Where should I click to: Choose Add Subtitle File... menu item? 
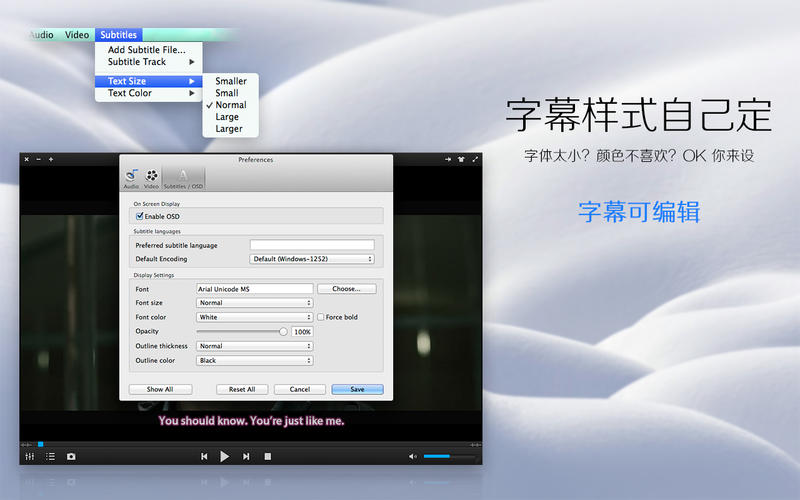[x=148, y=49]
